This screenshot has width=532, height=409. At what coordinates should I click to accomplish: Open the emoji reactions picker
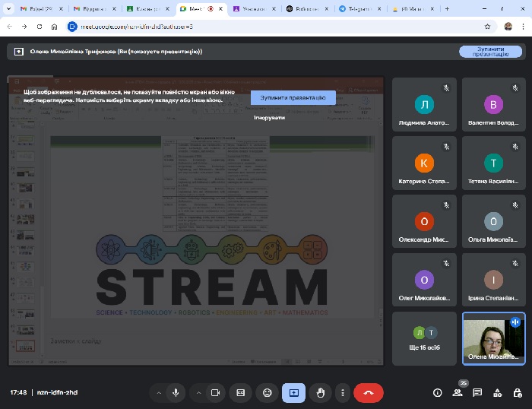pyautogui.click(x=267, y=392)
